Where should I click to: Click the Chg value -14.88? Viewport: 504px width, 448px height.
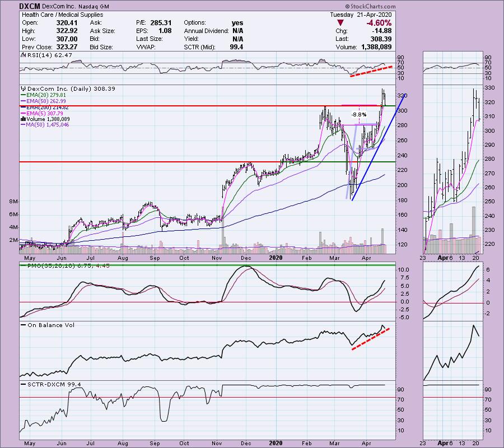382,31
